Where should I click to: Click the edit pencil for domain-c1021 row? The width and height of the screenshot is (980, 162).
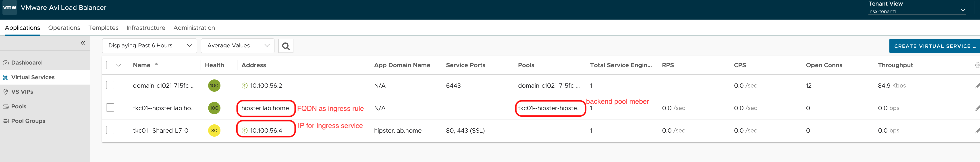[977, 86]
